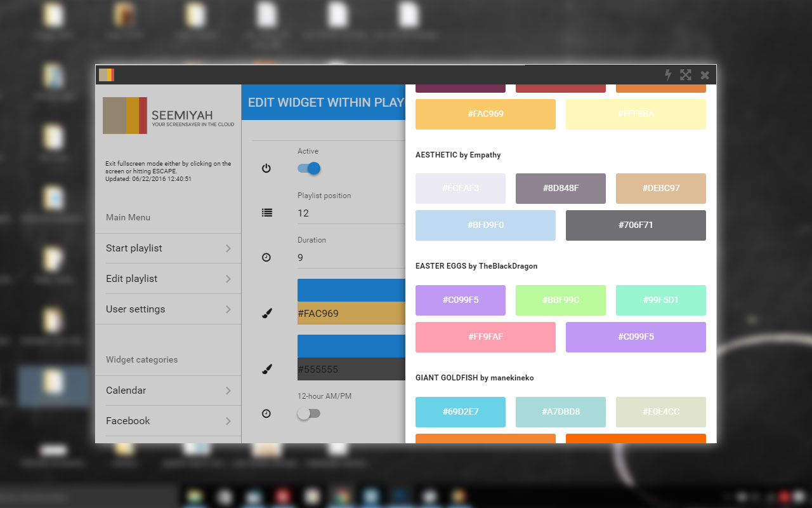Expand the User settings chevron

(228, 309)
